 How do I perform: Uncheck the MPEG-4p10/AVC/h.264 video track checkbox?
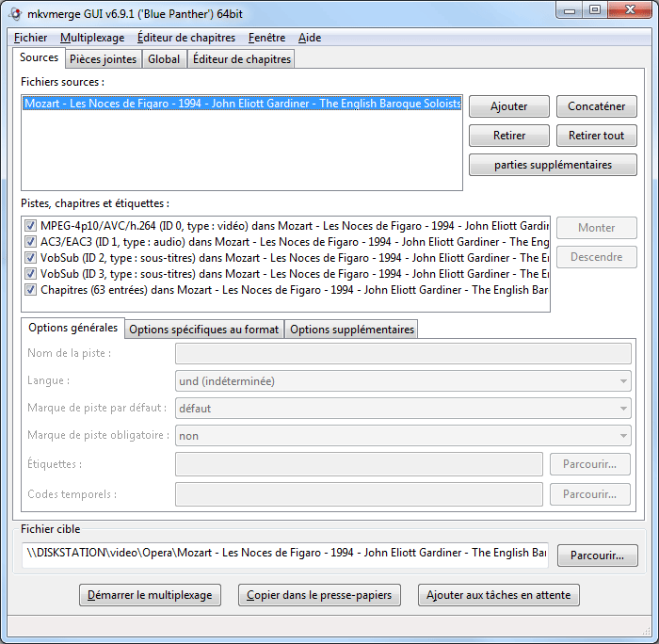coord(31,226)
